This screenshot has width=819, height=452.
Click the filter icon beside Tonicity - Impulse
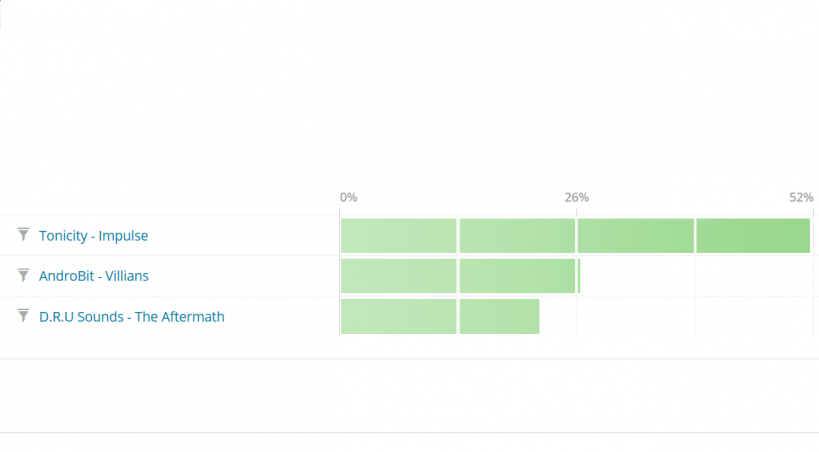[x=23, y=235]
